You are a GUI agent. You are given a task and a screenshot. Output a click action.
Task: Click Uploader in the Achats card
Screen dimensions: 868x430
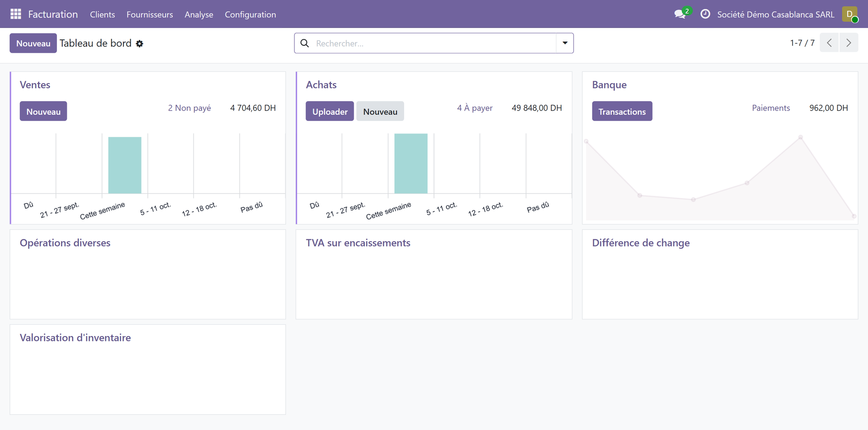330,111
